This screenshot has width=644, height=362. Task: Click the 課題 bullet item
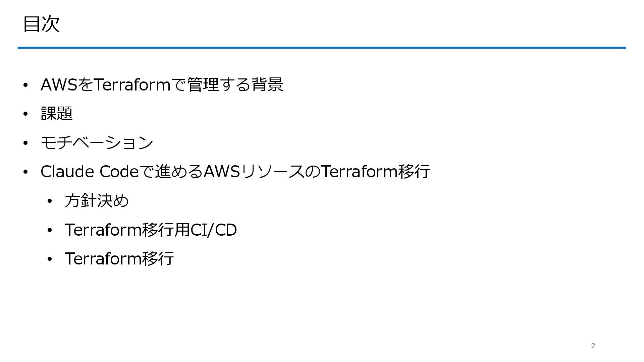(x=57, y=113)
